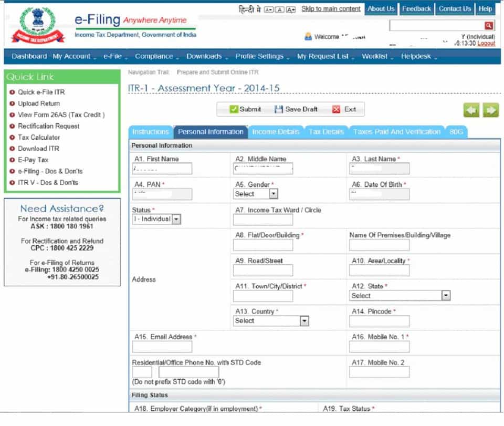The image size is (504, 426).
Task: Click the A17 Mobile No. 2 field
Action: [x=379, y=372]
